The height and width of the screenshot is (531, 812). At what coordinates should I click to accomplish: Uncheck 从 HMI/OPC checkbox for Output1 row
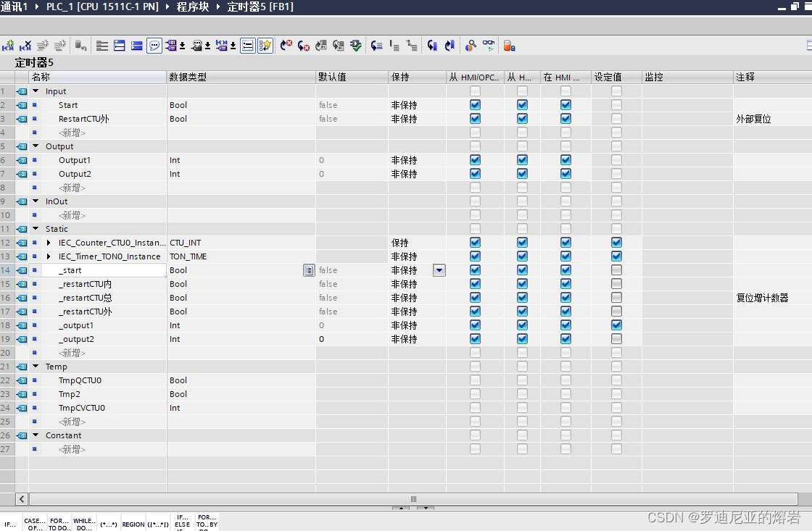pyautogui.click(x=475, y=160)
